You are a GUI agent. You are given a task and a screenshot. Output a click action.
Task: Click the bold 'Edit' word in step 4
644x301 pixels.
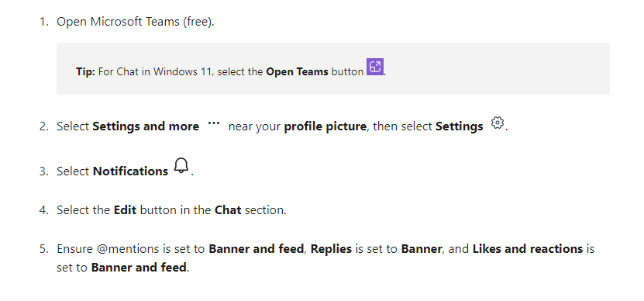126,210
